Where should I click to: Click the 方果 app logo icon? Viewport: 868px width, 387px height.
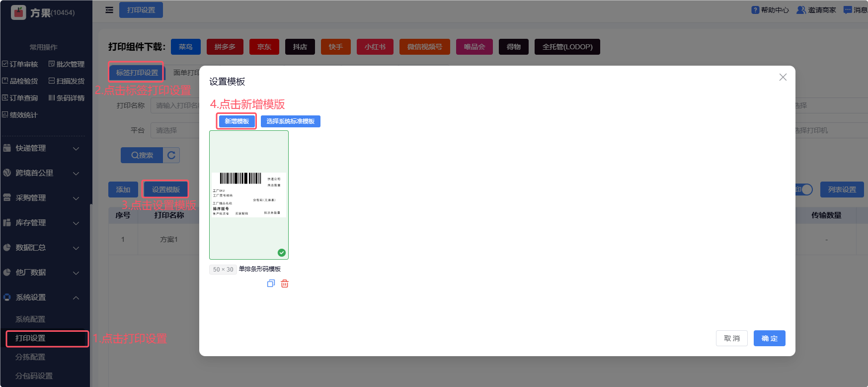18,12
